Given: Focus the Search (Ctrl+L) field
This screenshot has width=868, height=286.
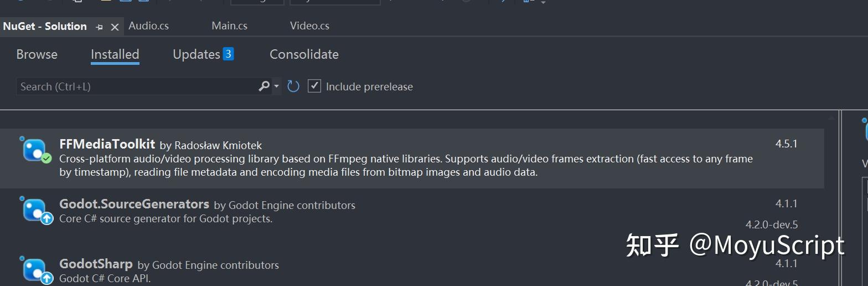Looking at the screenshot, I should pos(137,86).
